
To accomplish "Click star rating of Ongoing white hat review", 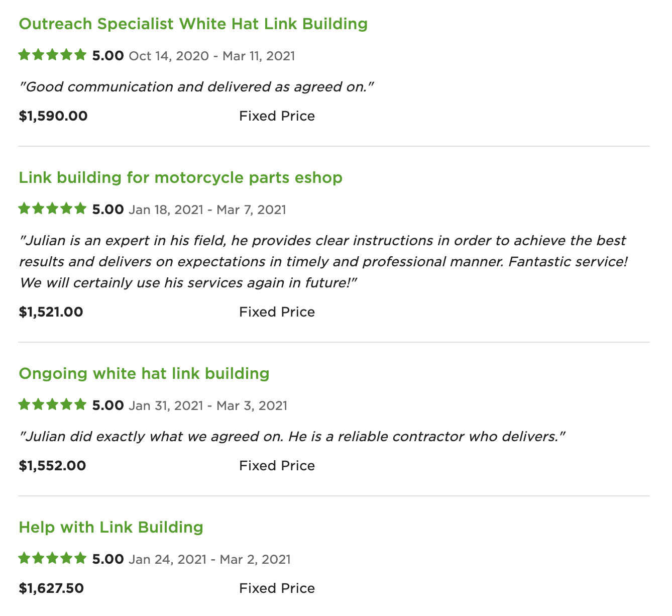I will [x=53, y=405].
